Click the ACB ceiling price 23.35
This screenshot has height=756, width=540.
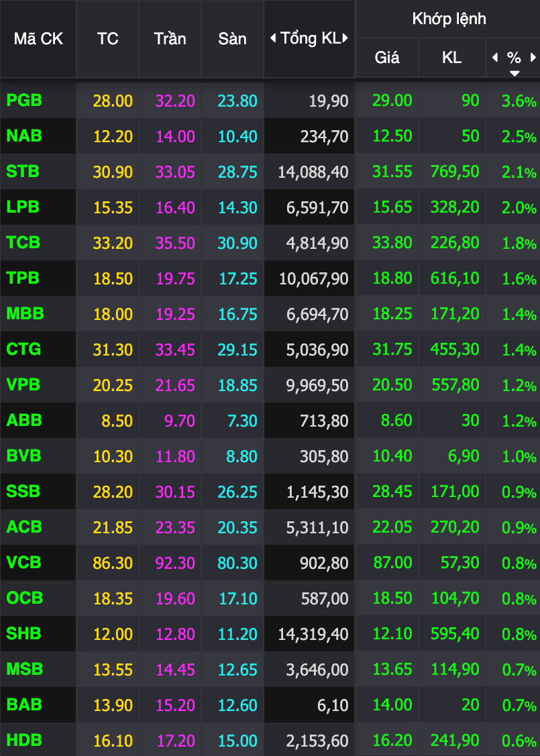[x=175, y=528]
